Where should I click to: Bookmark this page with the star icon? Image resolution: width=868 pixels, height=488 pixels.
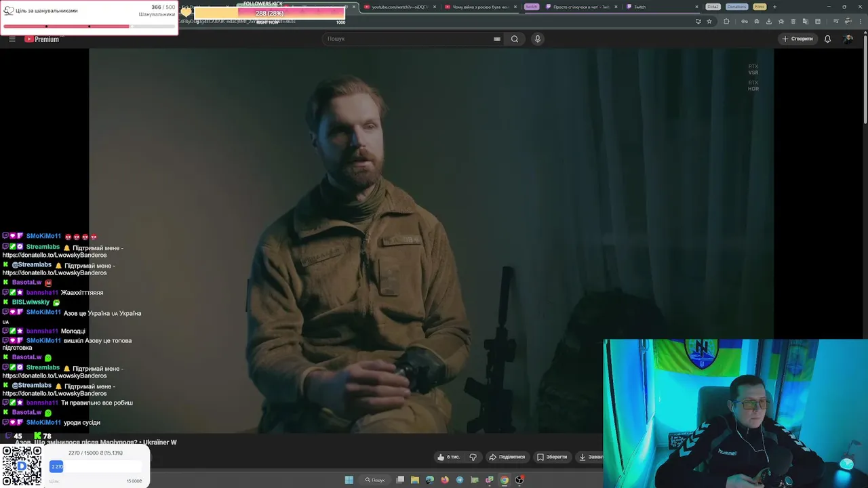[709, 21]
